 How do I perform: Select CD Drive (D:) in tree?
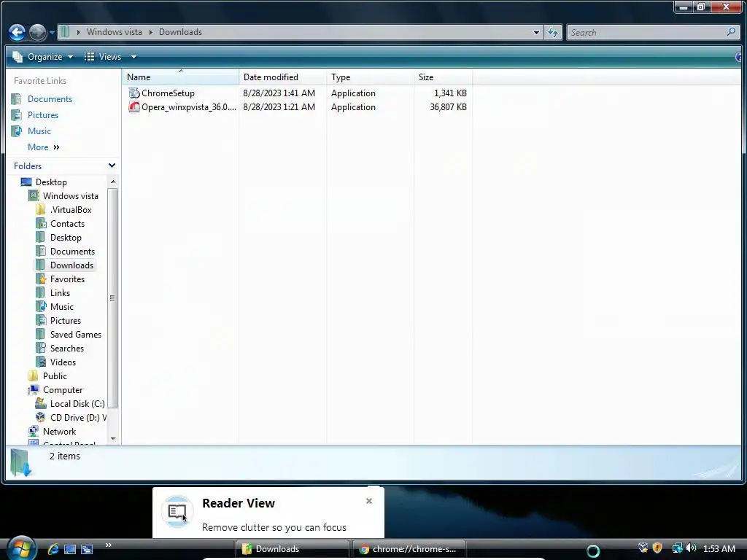click(78, 418)
